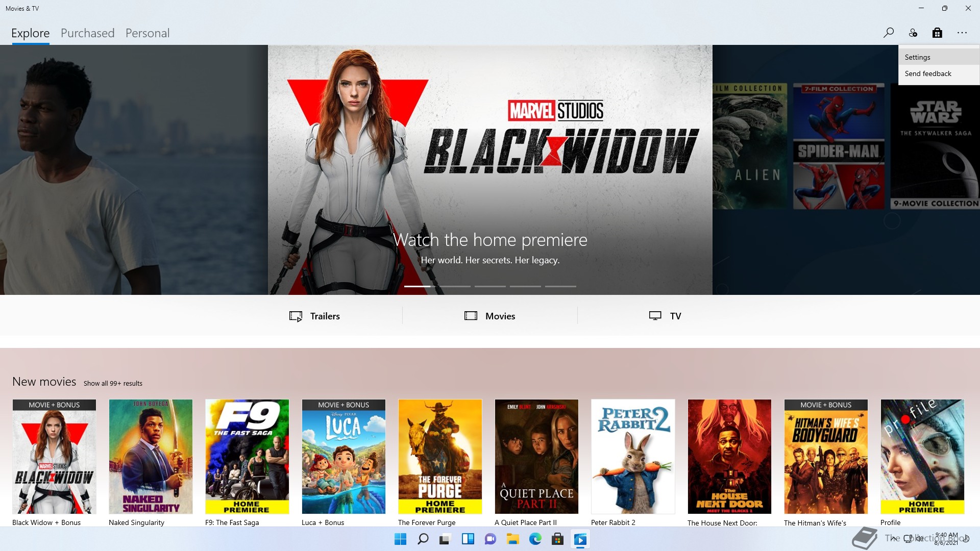This screenshot has height=551, width=980.
Task: Open Widgets from the taskbar
Action: (x=468, y=539)
